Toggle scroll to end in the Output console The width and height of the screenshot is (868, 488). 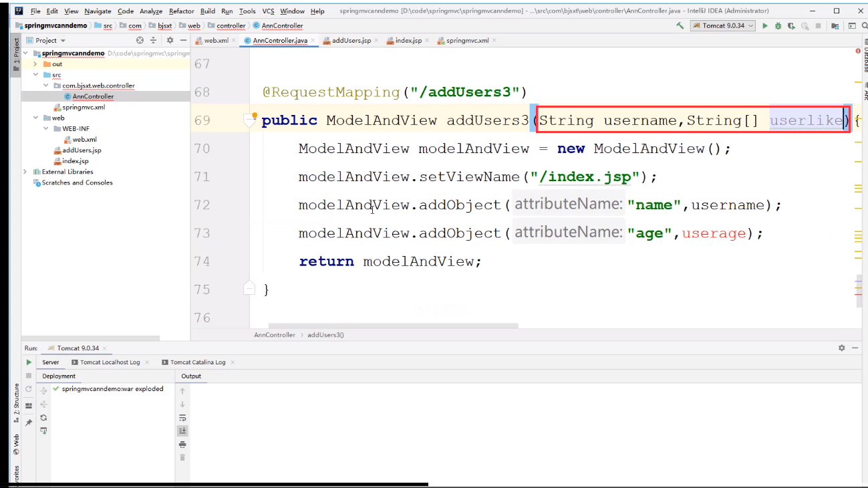[x=182, y=431]
